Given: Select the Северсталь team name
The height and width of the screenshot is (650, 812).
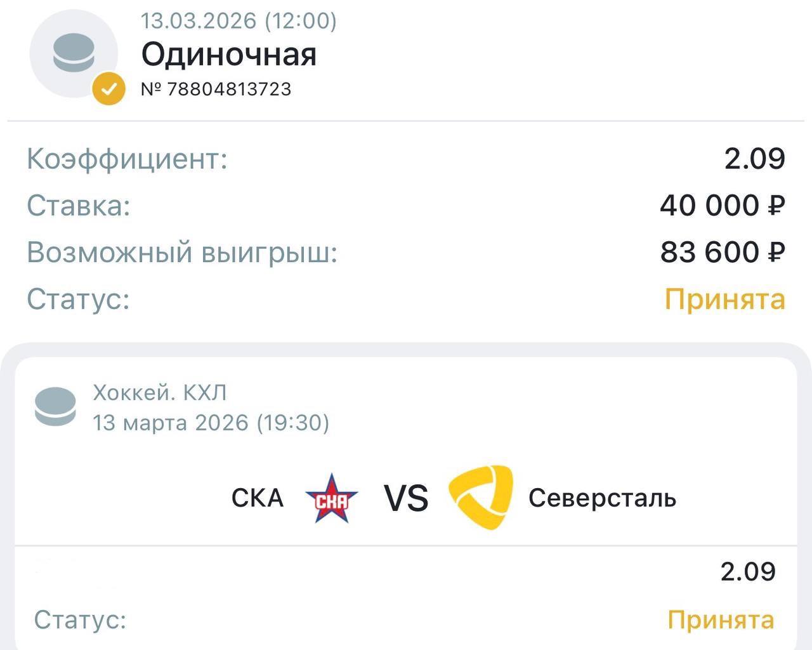Looking at the screenshot, I should pyautogui.click(x=602, y=498).
